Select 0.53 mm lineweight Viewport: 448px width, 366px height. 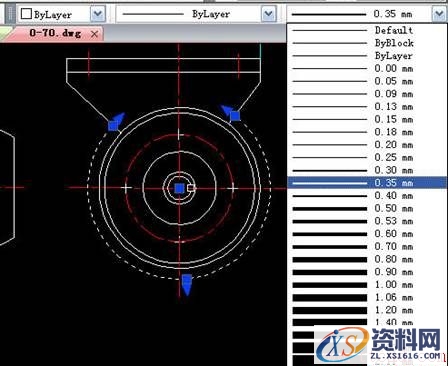[367, 221]
